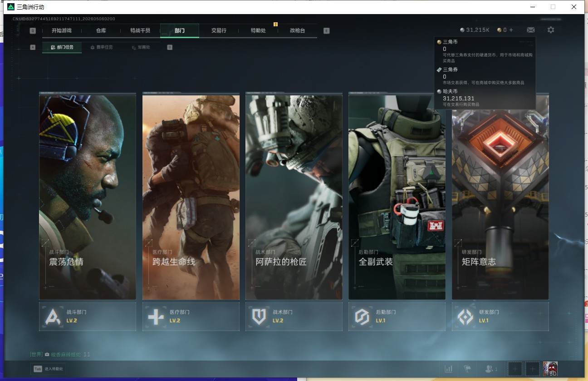The width and height of the screenshot is (588, 381).
Task: Select the 研发部门 diamond emblem icon
Action: pyautogui.click(x=465, y=317)
